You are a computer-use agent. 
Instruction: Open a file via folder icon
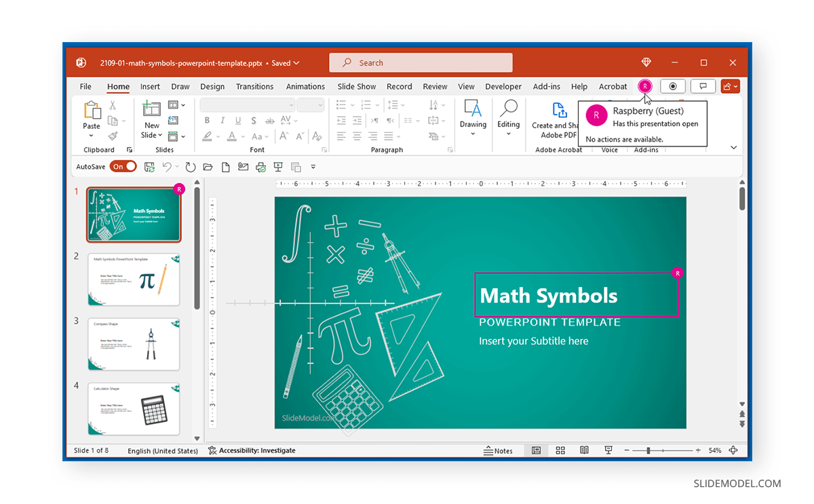[x=208, y=167]
